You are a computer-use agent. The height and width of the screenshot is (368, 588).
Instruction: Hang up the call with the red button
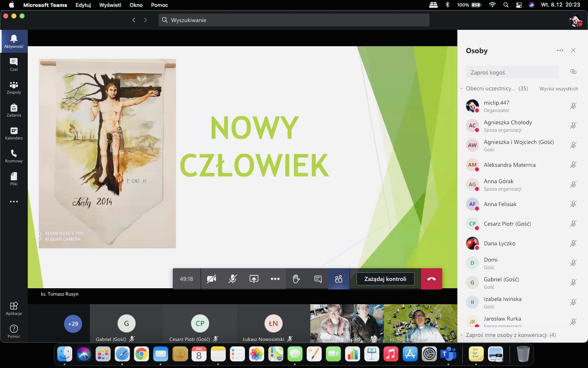click(x=431, y=279)
